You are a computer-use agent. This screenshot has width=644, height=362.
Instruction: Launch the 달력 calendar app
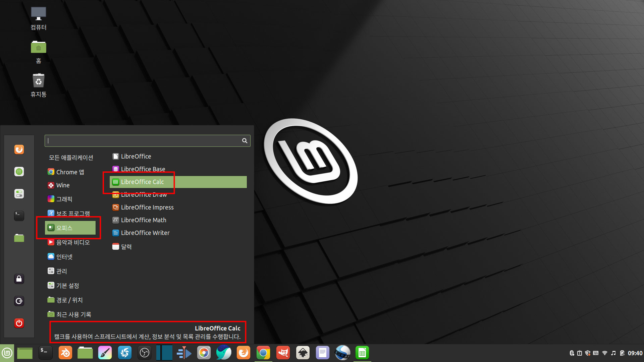pos(178,247)
